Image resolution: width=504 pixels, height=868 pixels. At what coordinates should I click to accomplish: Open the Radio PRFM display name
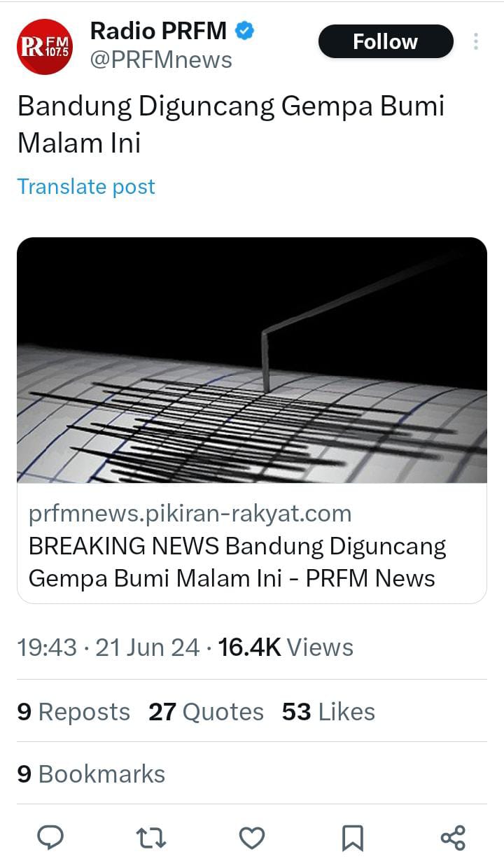pos(158,31)
